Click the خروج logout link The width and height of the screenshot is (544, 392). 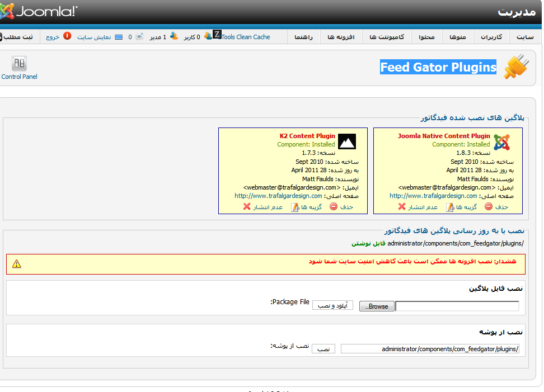point(53,37)
